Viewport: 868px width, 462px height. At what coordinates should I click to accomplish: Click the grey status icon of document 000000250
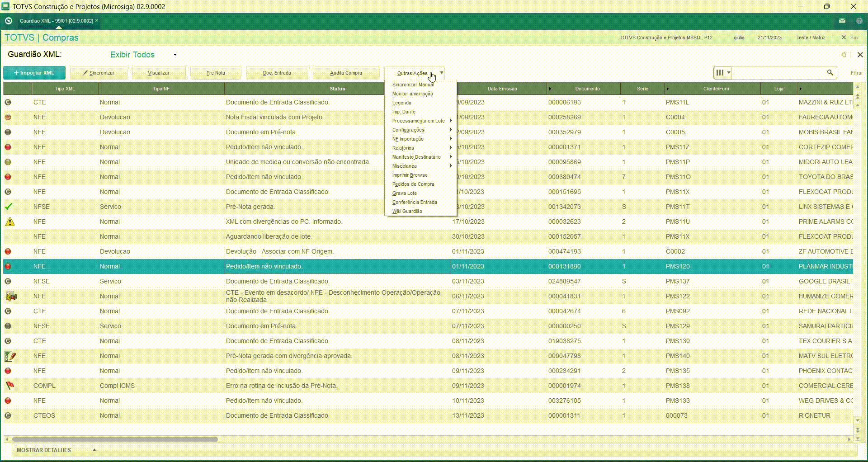[8, 326]
